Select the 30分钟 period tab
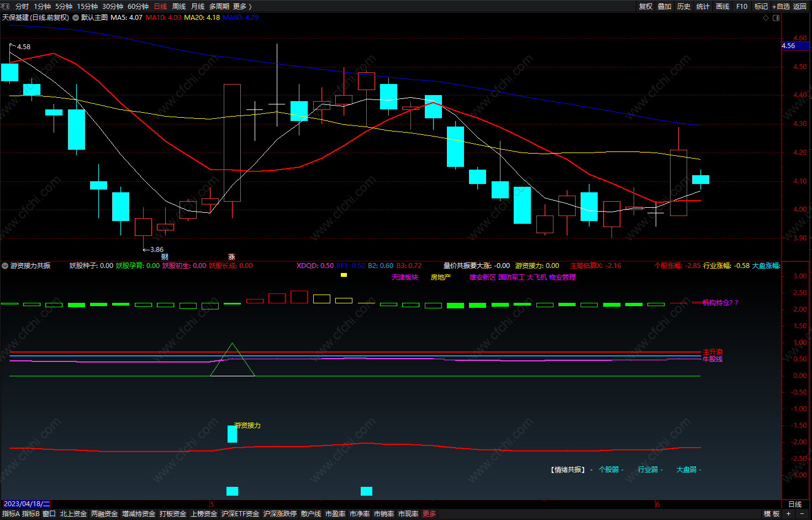This screenshot has width=812, height=520. coord(113,6)
